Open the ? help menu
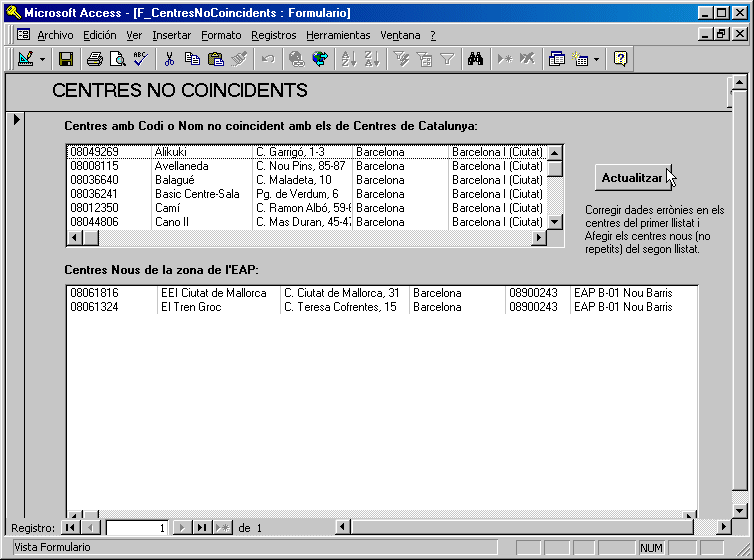Viewport: 754px width, 560px height. pyautogui.click(x=433, y=35)
